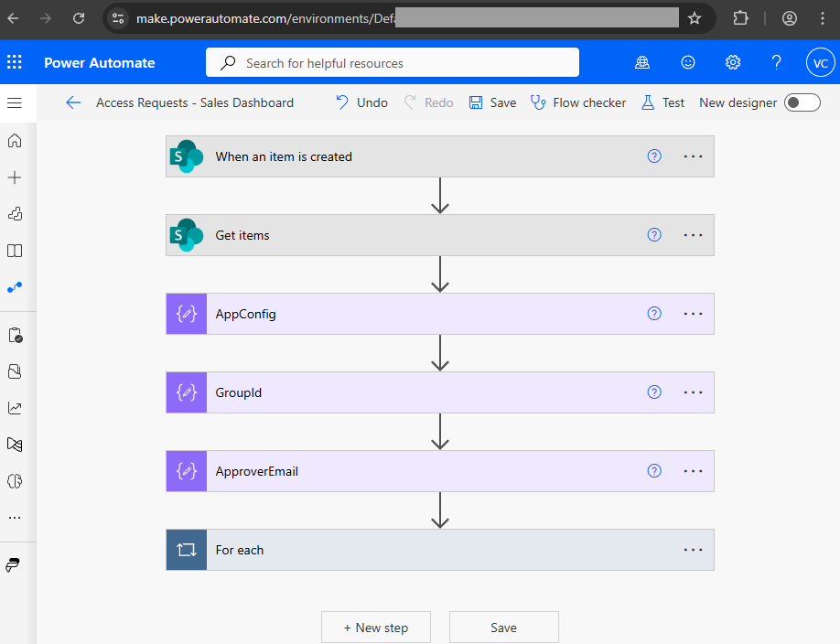Open the help question mark in header

pyautogui.click(x=776, y=63)
